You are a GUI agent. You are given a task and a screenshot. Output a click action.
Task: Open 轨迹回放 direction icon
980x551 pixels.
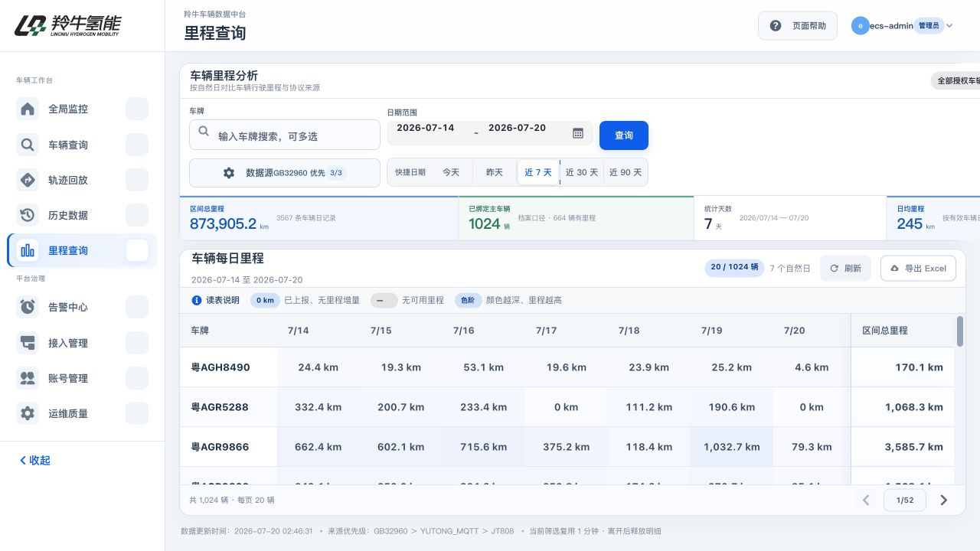pos(28,180)
